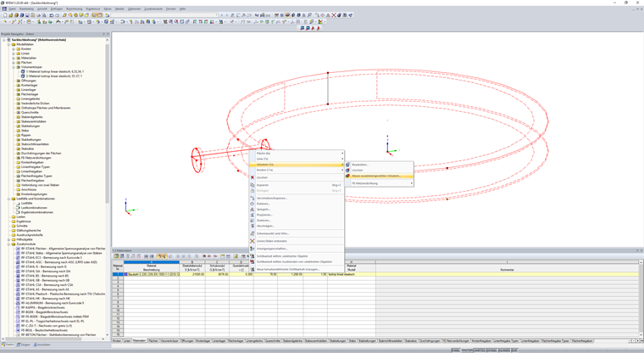
Task: Select Sichtbarkeit mittels selektierter Objekte
Action: tap(297, 256)
